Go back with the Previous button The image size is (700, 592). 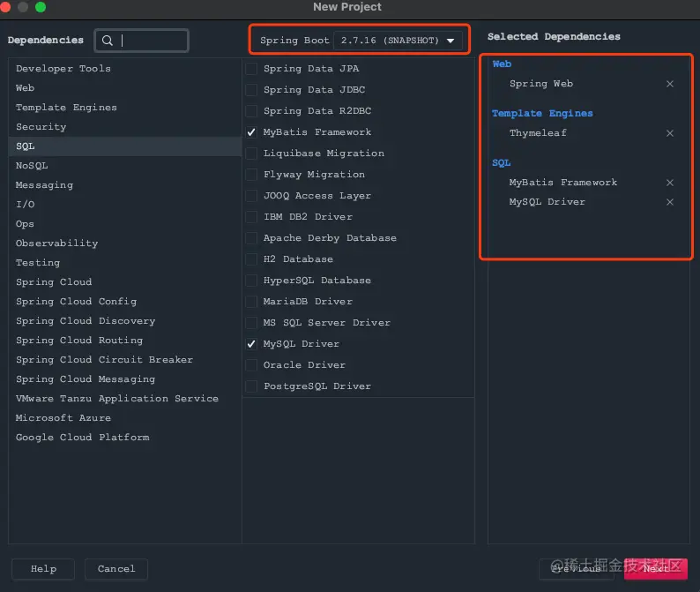click(577, 569)
